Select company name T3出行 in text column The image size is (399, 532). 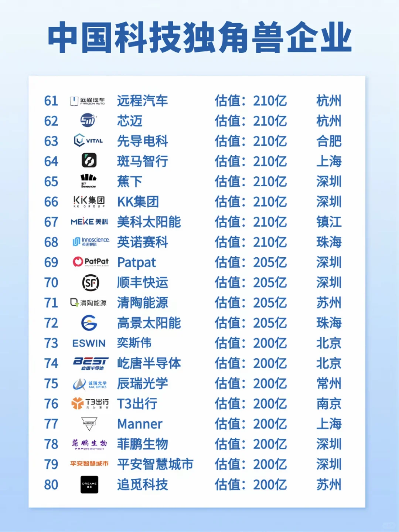pyautogui.click(x=137, y=404)
